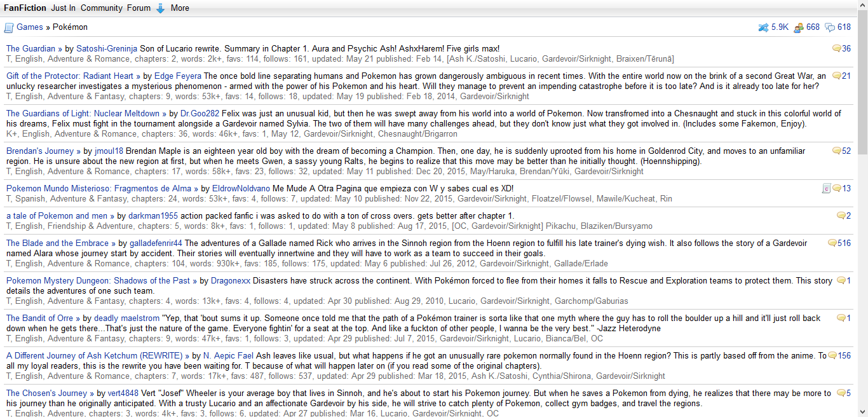Image resolution: width=868 pixels, height=417 pixels.
Task: Open story The Chosen's Journey
Action: click(x=50, y=393)
